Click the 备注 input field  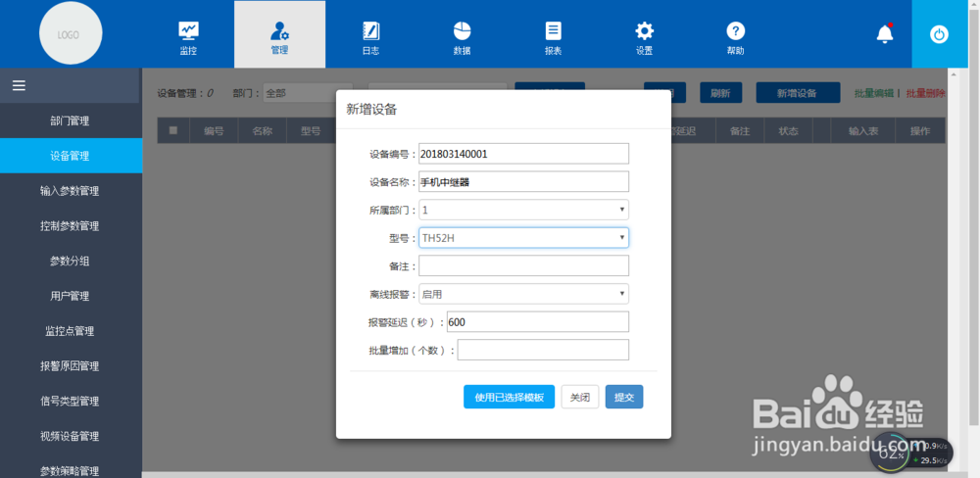[523, 265]
